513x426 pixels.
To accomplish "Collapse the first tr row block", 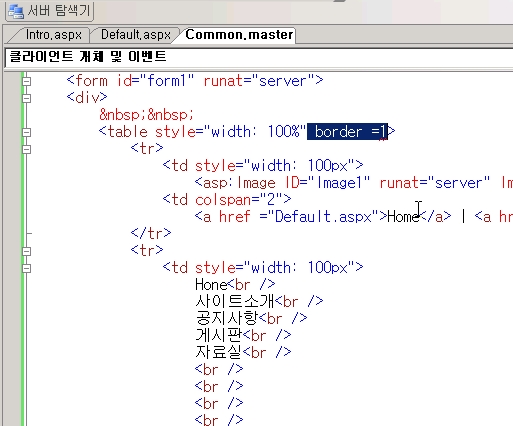I will click(27, 149).
